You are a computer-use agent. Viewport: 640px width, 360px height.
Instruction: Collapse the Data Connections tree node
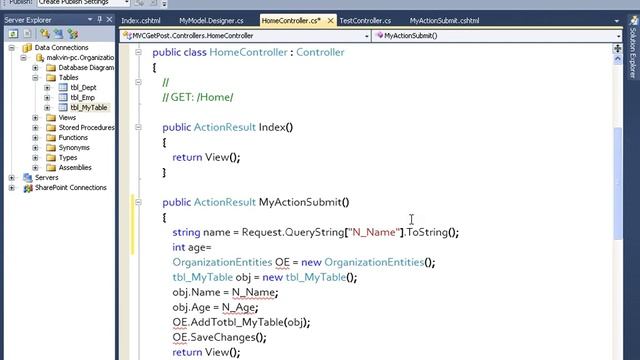[12, 48]
